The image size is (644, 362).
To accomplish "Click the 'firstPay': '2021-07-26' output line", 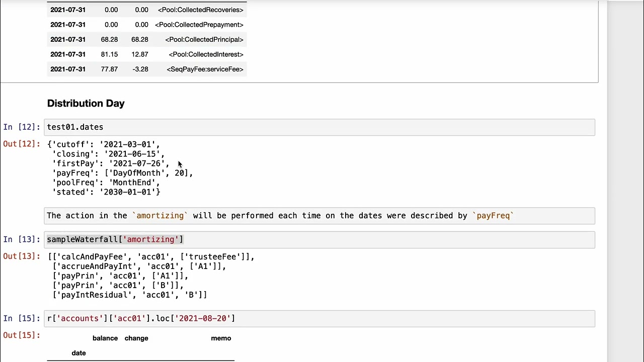I will [x=111, y=163].
